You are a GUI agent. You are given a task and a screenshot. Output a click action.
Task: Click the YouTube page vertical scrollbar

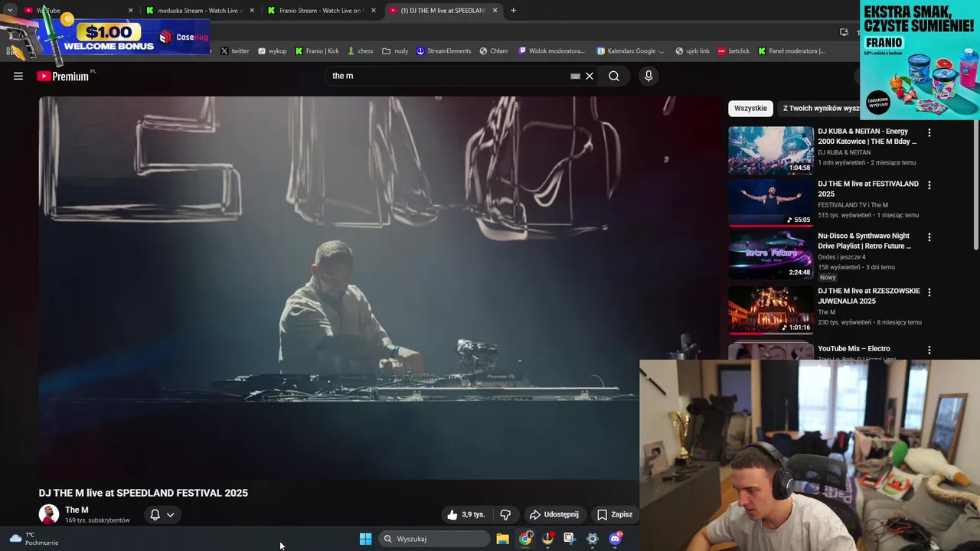(975, 184)
